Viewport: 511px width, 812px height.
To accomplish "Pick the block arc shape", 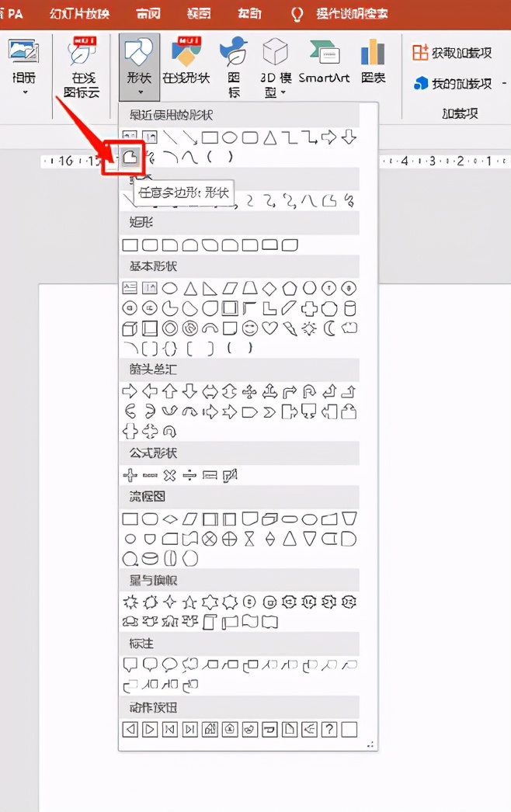I will [210, 328].
